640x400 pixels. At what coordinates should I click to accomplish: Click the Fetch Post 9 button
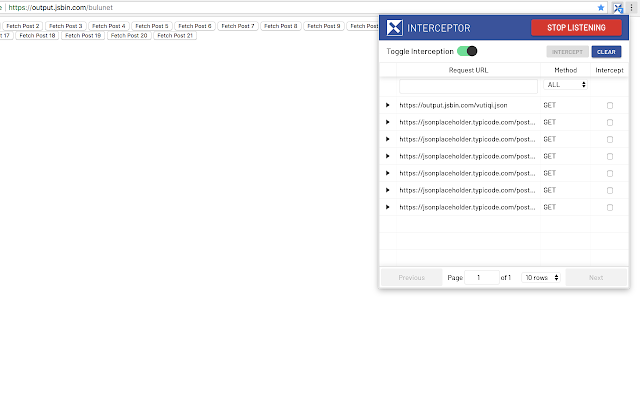[x=324, y=26]
